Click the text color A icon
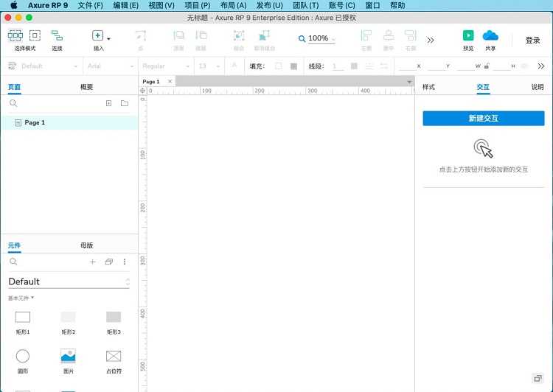This screenshot has height=392, width=553. [x=234, y=66]
